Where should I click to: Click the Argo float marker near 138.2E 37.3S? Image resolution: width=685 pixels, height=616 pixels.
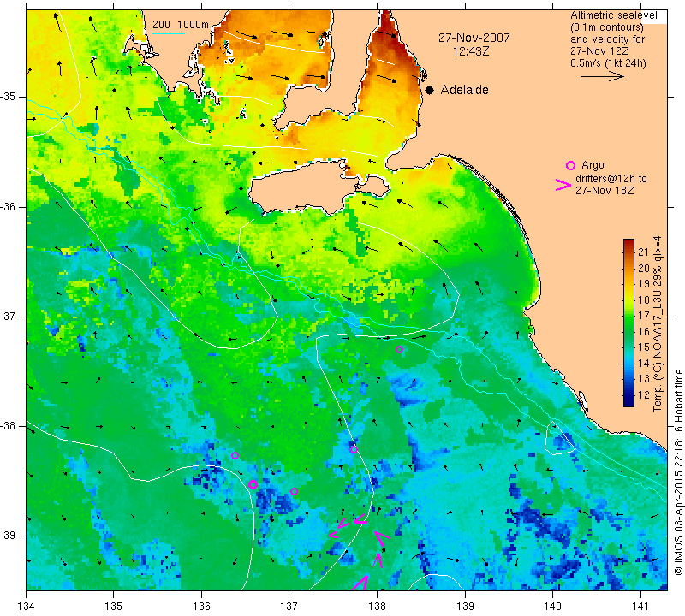pyautogui.click(x=399, y=349)
